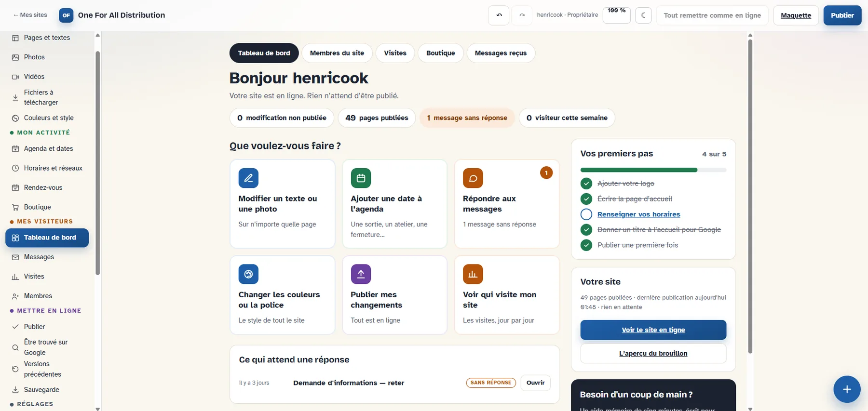This screenshot has width=868, height=411.
Task: Click the Renseigner vos horaires link
Action: pyautogui.click(x=639, y=214)
